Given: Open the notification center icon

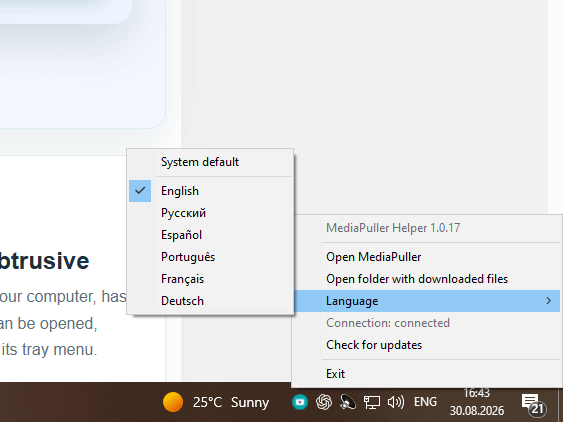Looking at the screenshot, I should click(534, 404).
